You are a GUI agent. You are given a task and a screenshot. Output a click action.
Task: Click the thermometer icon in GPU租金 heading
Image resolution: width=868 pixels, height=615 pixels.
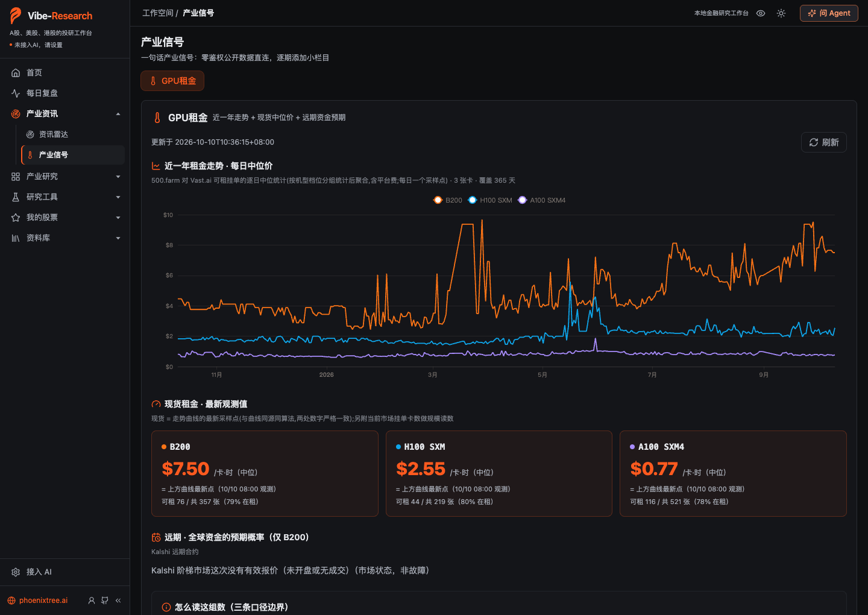point(157,118)
